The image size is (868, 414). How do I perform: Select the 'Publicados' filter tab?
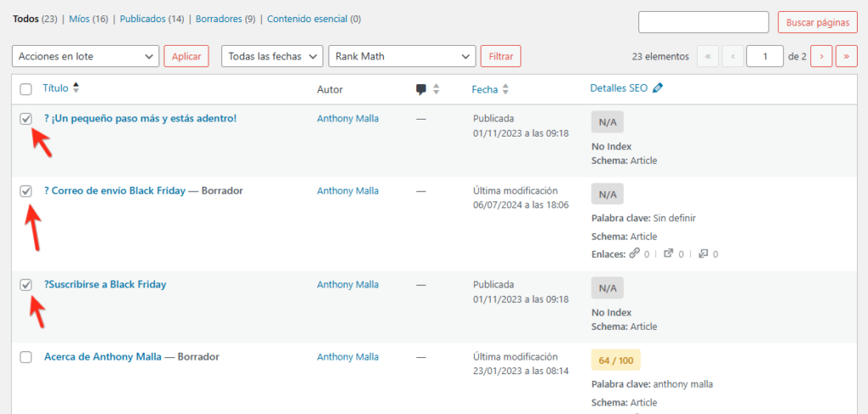coord(142,19)
